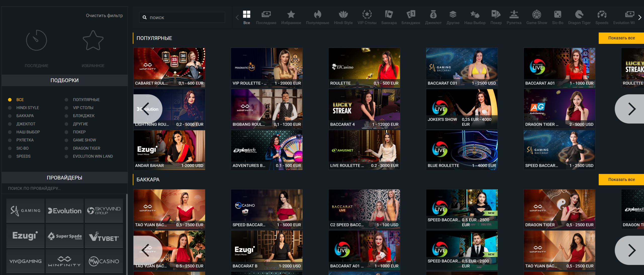644x275 pixels.
Task: Select the Рулетка category icon
Action: coord(514,14)
